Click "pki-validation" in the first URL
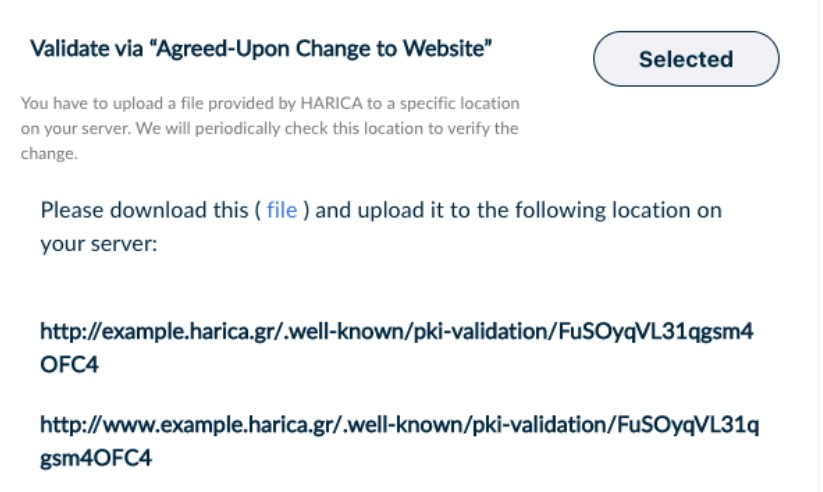Screen dimensions: 823x492 click(x=481, y=331)
